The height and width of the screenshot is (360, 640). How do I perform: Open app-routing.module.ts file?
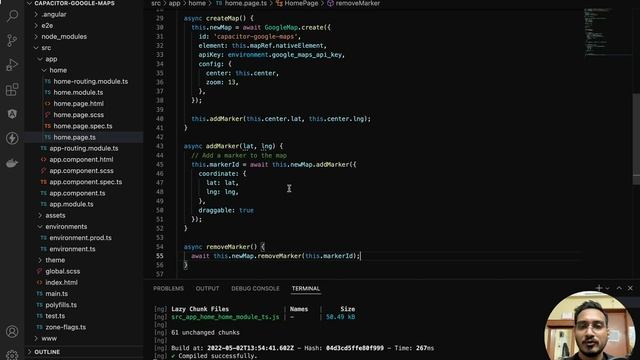(x=84, y=148)
